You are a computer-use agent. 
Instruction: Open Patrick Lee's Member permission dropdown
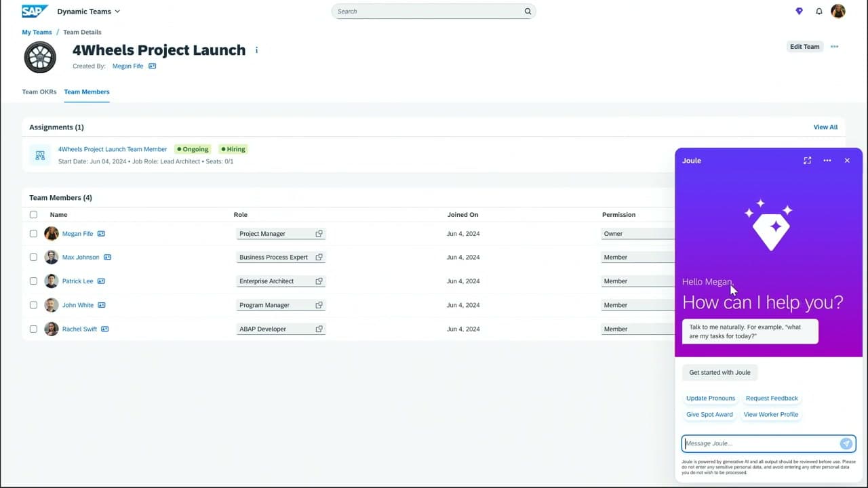click(638, 281)
